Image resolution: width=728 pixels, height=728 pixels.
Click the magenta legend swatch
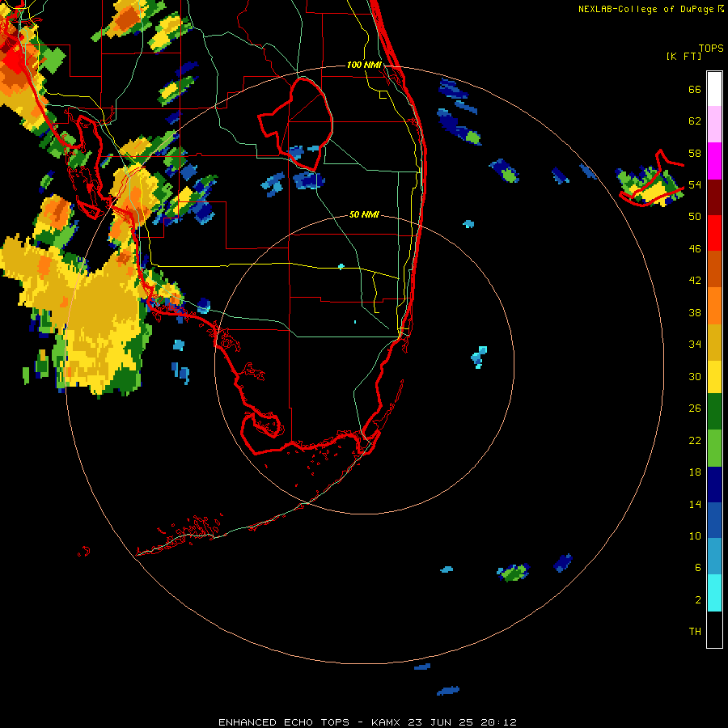(714, 161)
